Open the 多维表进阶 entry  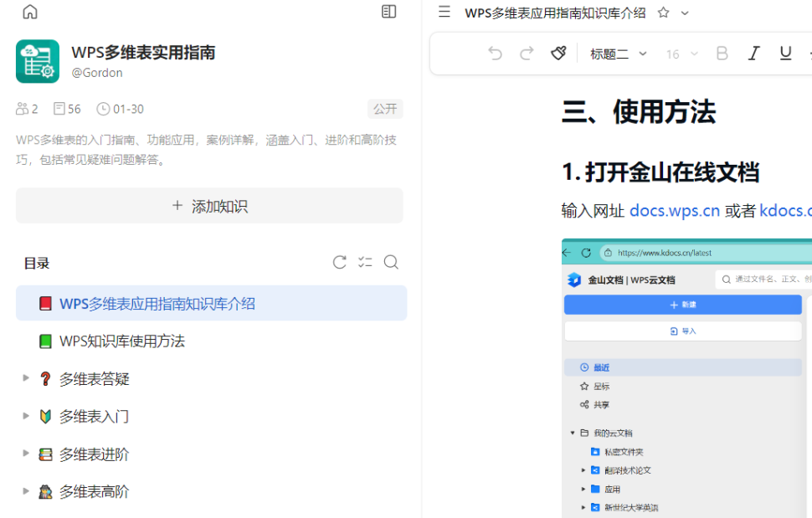click(95, 454)
